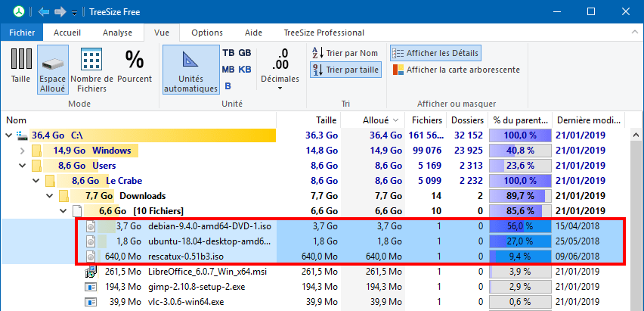Switch to the Analyse tab
The image size is (644, 311).
(x=117, y=33)
